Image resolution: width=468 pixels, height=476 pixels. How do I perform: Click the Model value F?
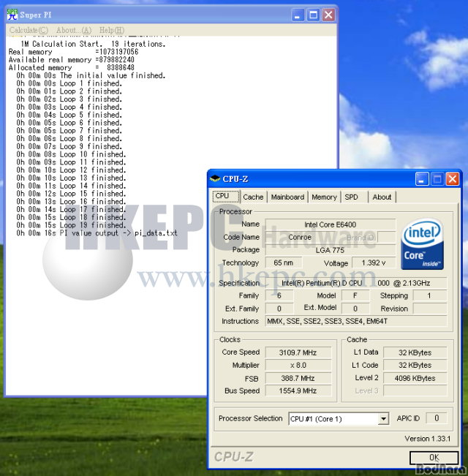coord(355,295)
